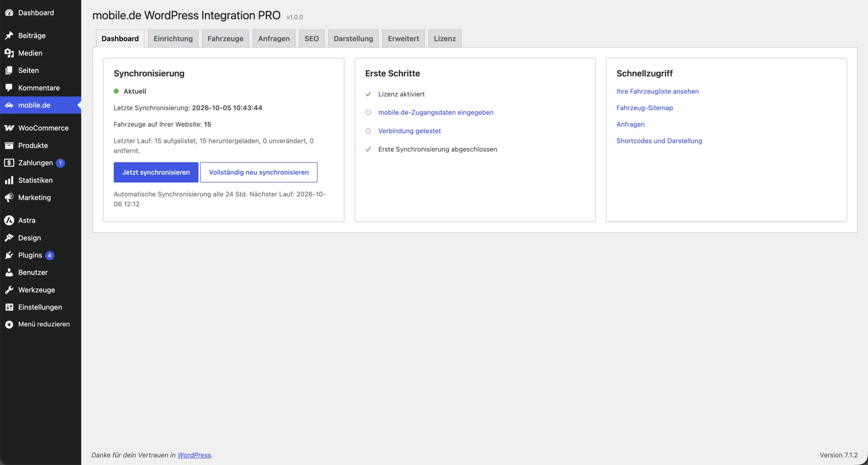Viewport: 868px width, 465px height.
Task: Click the Werkzeuge wrench icon
Action: (x=9, y=290)
